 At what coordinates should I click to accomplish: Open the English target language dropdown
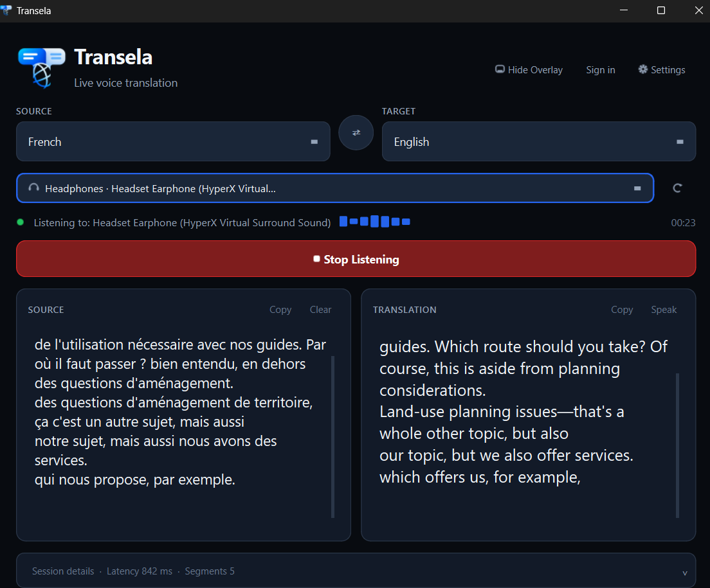(538, 141)
